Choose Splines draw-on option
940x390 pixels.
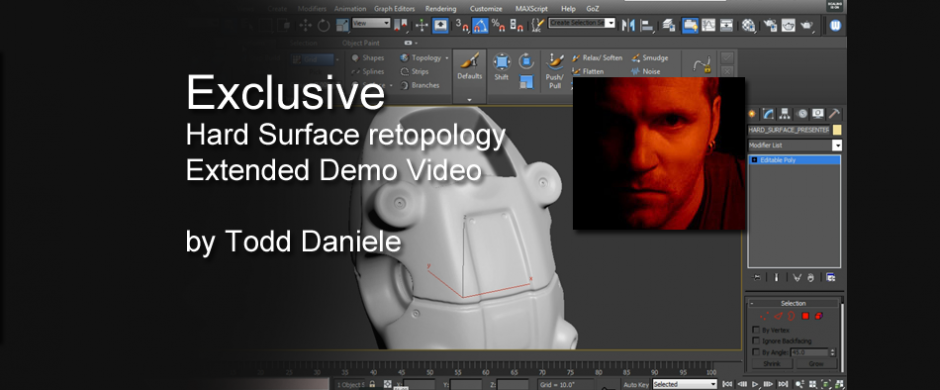click(x=368, y=71)
